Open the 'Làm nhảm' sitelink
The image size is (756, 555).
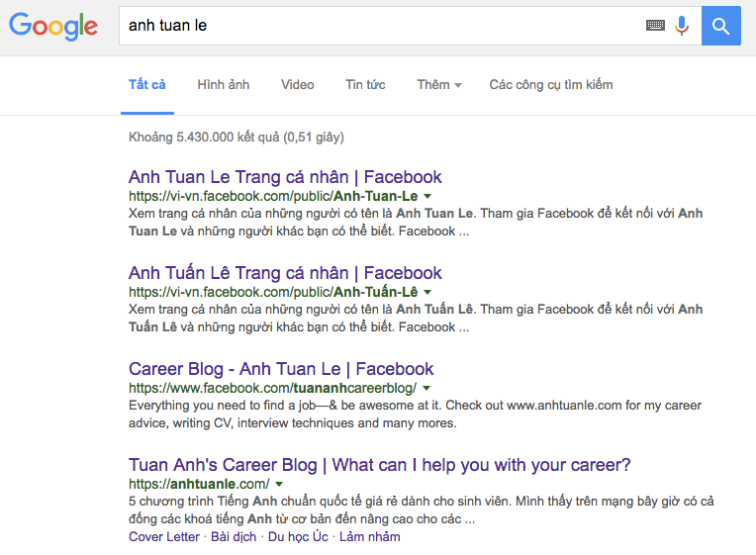[x=370, y=536]
